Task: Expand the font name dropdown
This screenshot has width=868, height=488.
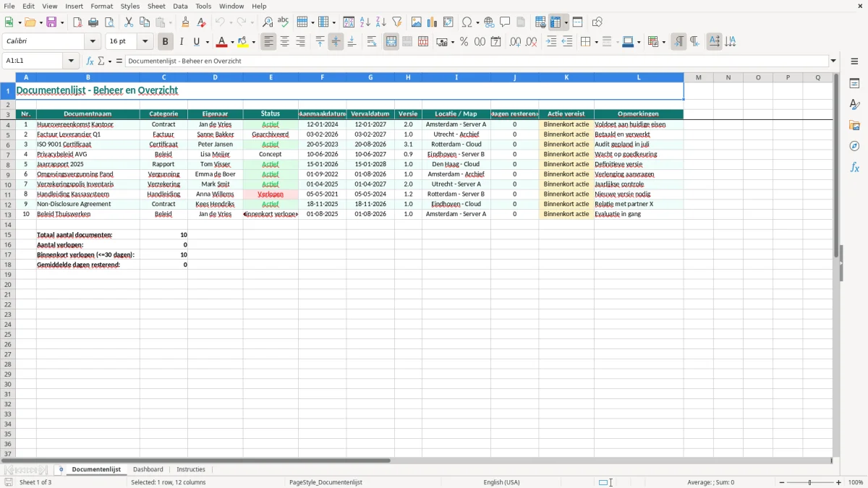Action: pyautogui.click(x=93, y=42)
